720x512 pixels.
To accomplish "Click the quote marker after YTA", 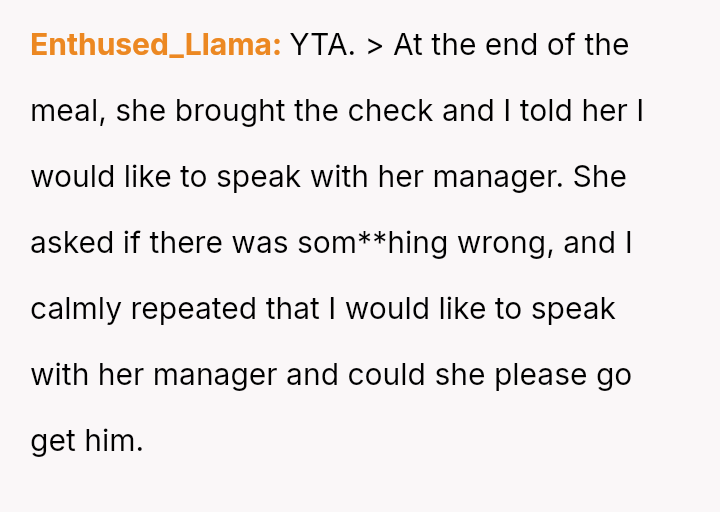I will 375,46.
